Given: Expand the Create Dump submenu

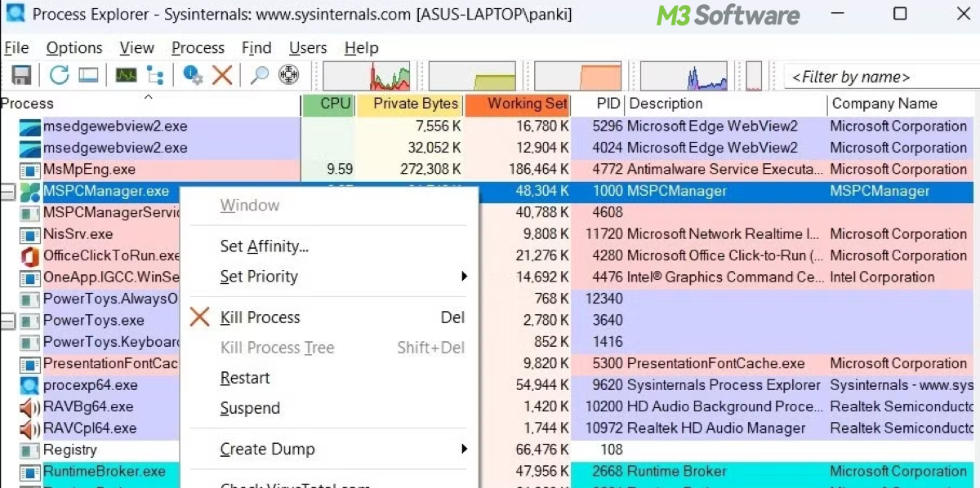Looking at the screenshot, I should (328, 449).
